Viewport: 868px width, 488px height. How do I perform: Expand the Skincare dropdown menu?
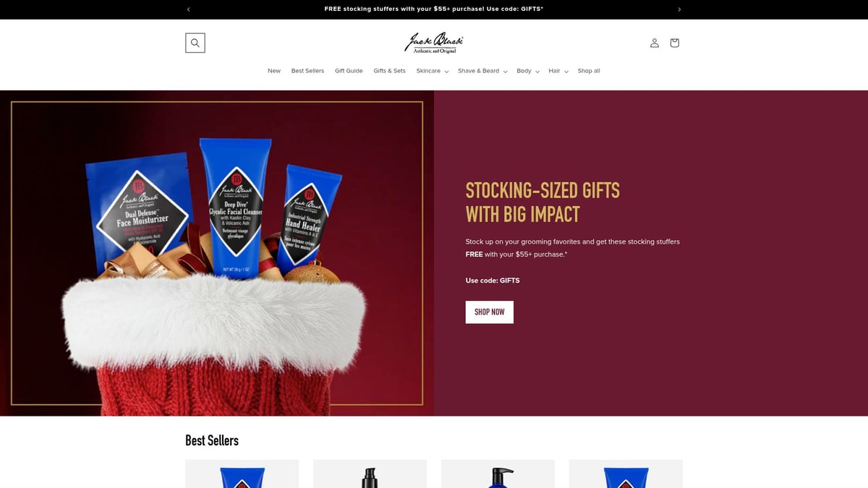coord(433,71)
